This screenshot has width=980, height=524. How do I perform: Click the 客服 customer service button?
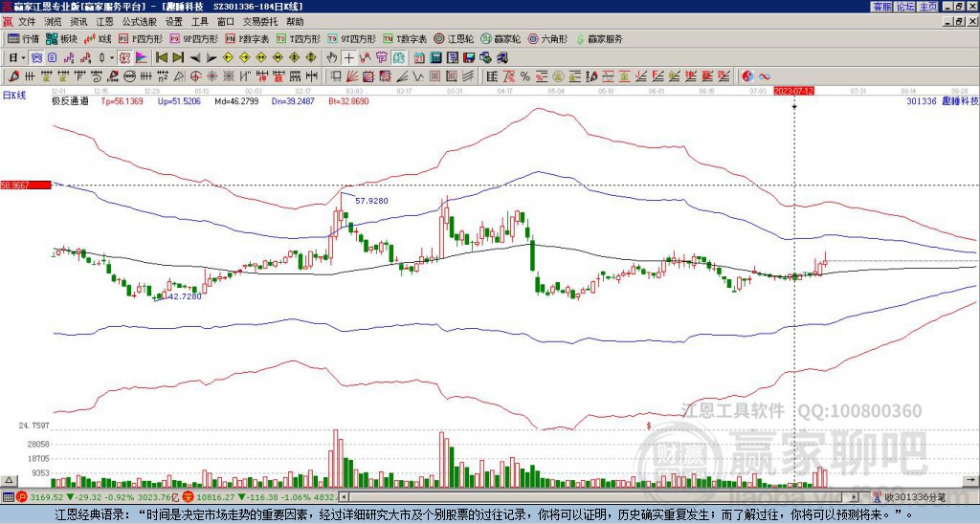882,7
